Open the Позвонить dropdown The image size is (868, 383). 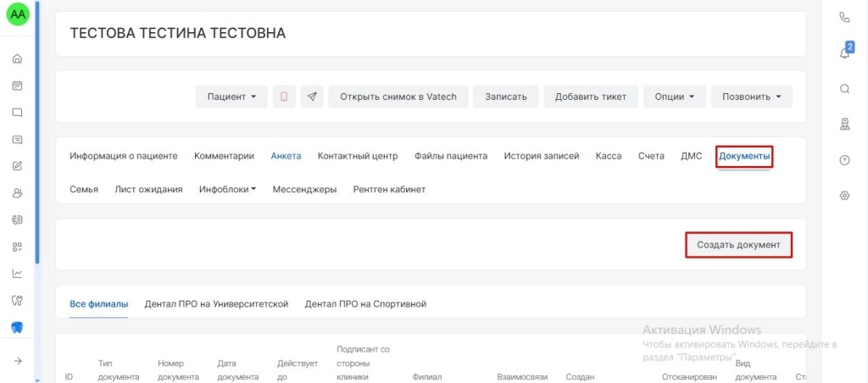coord(751,97)
